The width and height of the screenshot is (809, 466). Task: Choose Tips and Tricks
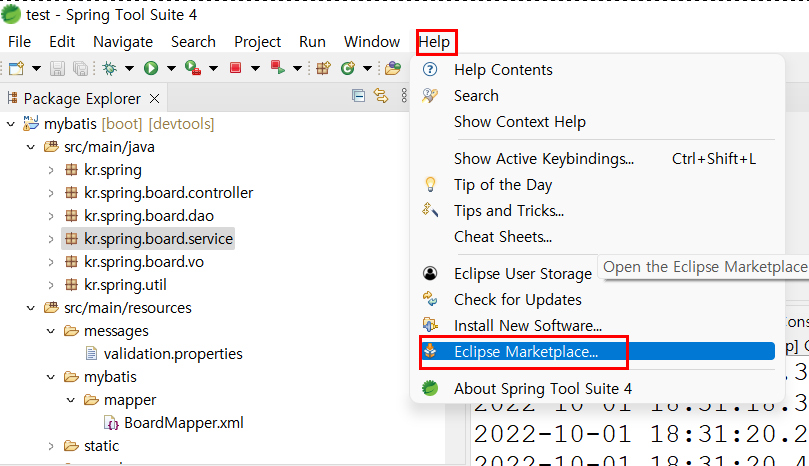597,211
